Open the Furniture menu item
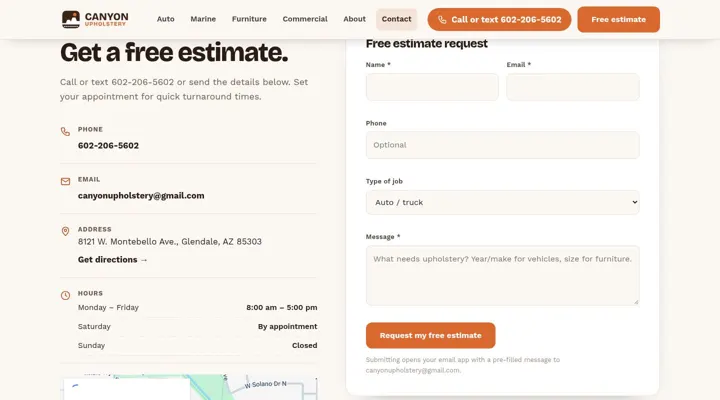 click(x=249, y=19)
